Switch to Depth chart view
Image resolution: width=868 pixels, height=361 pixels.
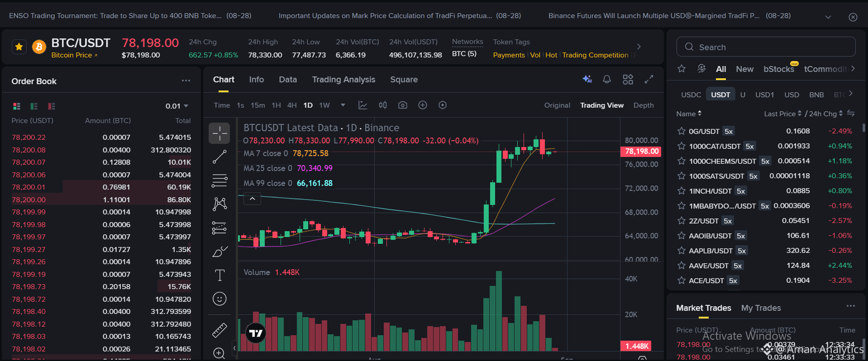644,105
